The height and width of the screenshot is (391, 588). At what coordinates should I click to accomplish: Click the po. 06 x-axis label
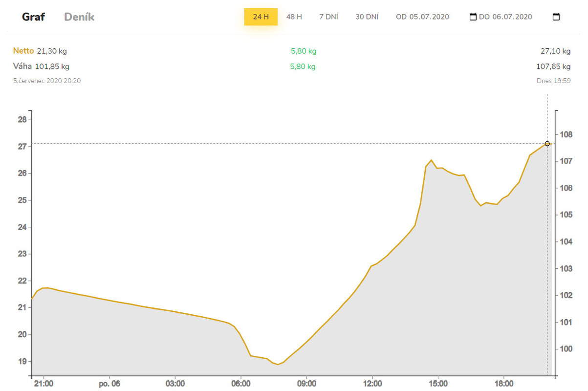pyautogui.click(x=109, y=384)
